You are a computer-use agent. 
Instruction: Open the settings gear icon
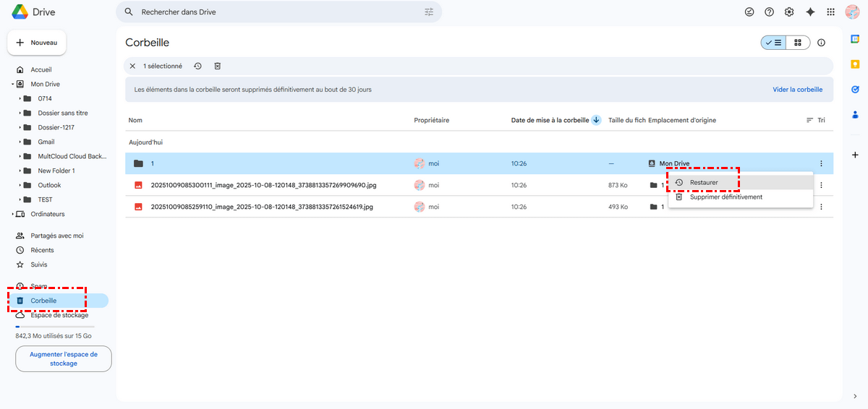789,12
